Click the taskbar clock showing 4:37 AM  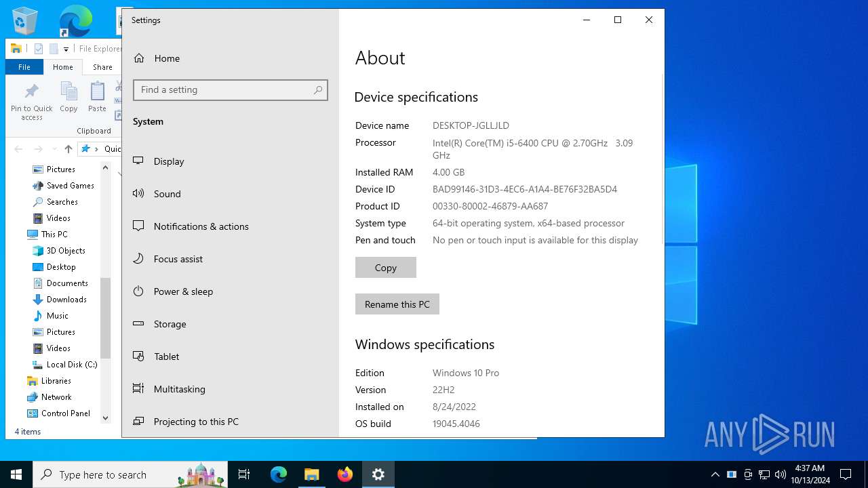click(810, 474)
